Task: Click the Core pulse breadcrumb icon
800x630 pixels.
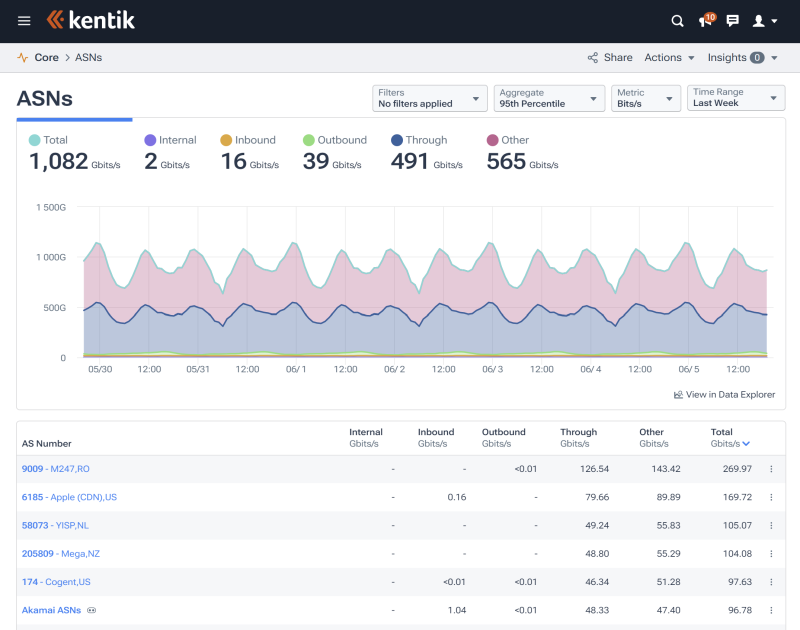Action: (22, 57)
